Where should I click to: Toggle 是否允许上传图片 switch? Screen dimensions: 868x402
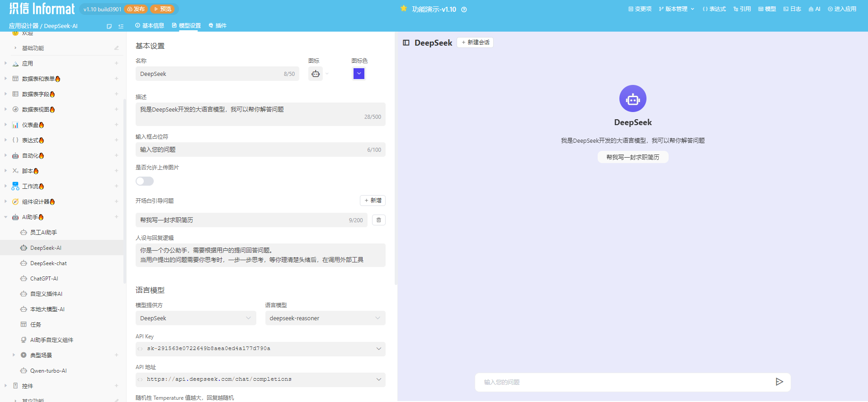(145, 181)
